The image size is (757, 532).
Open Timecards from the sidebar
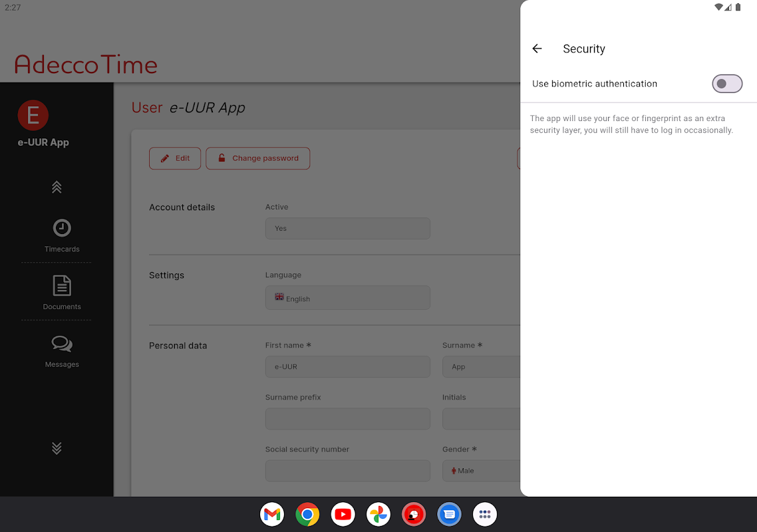(62, 235)
